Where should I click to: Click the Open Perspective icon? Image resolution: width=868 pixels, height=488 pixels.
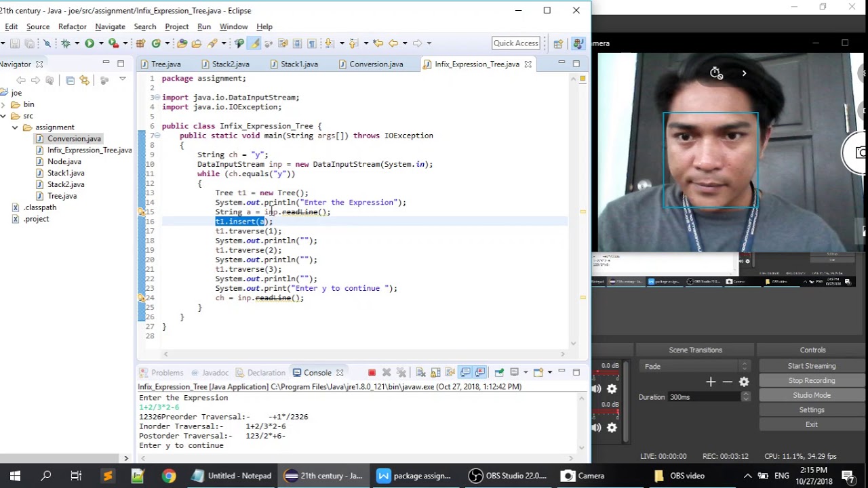[558, 43]
